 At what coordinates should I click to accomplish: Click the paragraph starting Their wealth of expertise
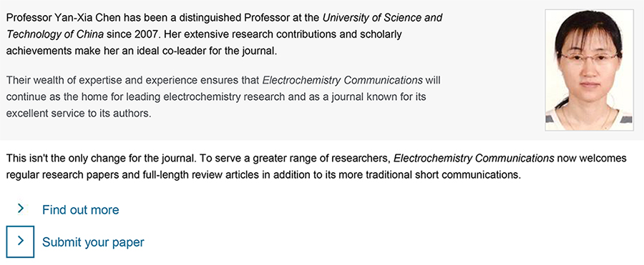pos(223,96)
